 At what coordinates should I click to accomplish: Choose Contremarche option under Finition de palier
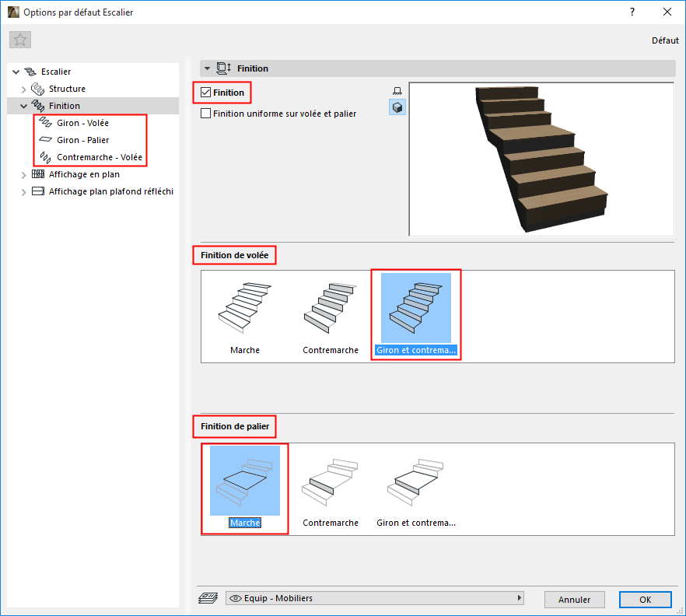(331, 488)
